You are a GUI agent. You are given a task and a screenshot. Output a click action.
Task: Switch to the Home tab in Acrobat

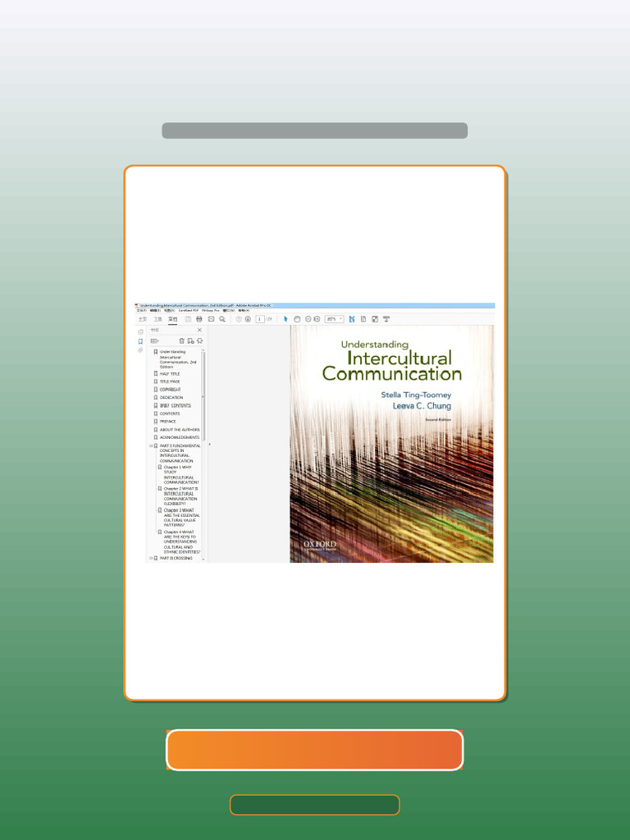pyautogui.click(x=143, y=319)
